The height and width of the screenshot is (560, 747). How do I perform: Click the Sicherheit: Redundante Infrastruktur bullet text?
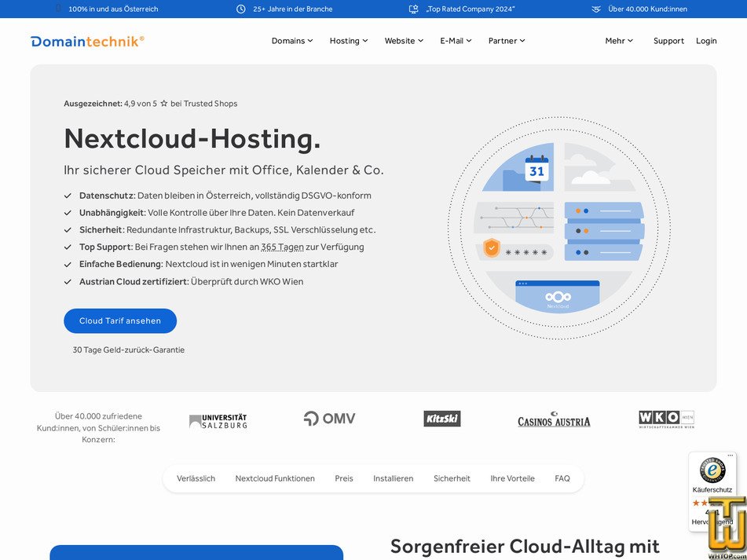(227, 230)
